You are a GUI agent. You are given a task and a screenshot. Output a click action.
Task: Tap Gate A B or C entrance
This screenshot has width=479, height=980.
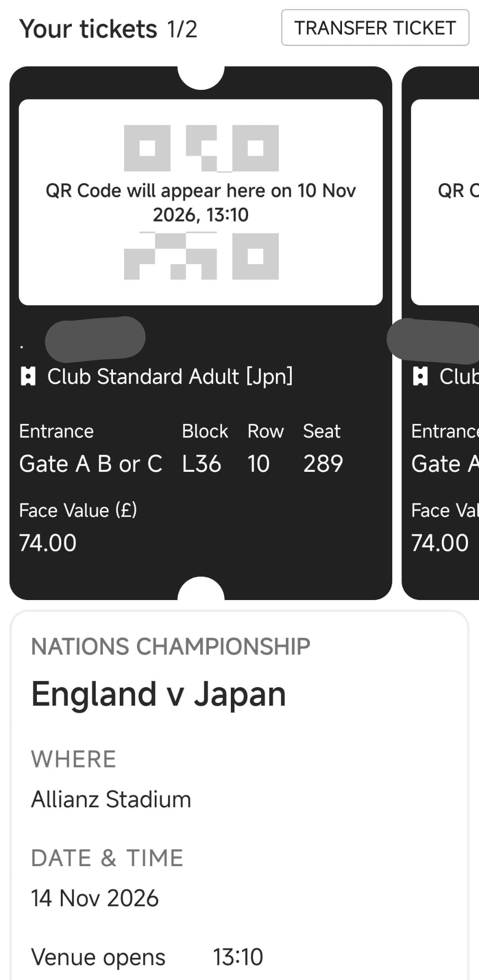point(91,464)
